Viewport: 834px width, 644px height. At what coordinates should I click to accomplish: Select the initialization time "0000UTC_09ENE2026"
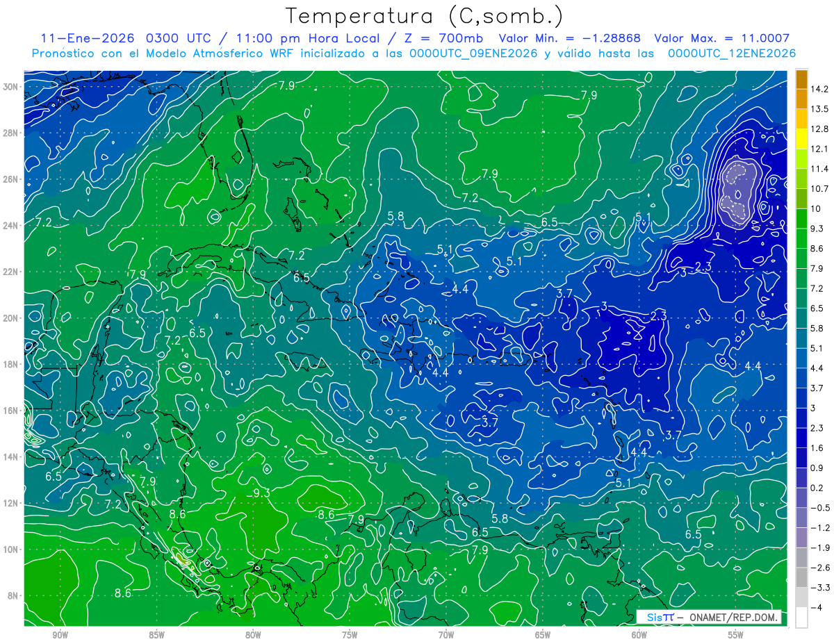[473, 53]
